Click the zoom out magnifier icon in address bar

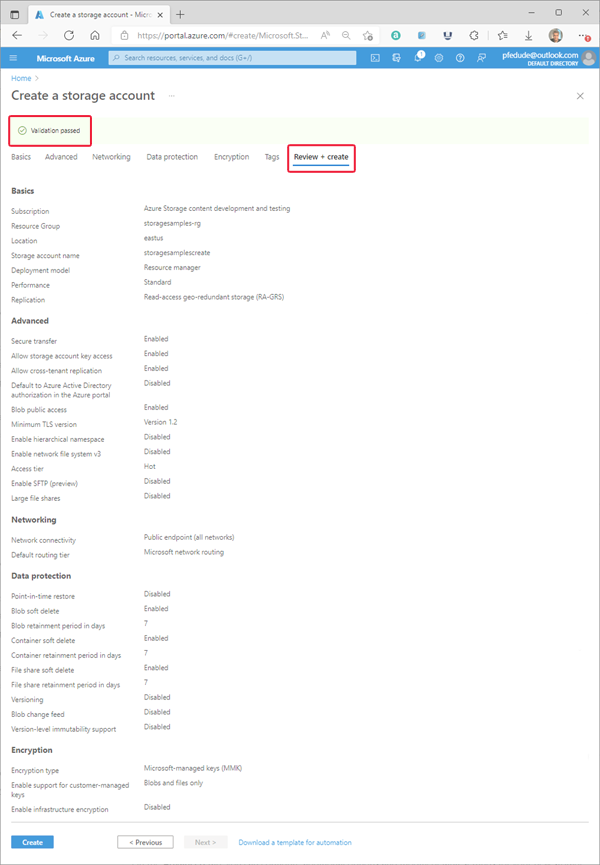pyautogui.click(x=346, y=35)
